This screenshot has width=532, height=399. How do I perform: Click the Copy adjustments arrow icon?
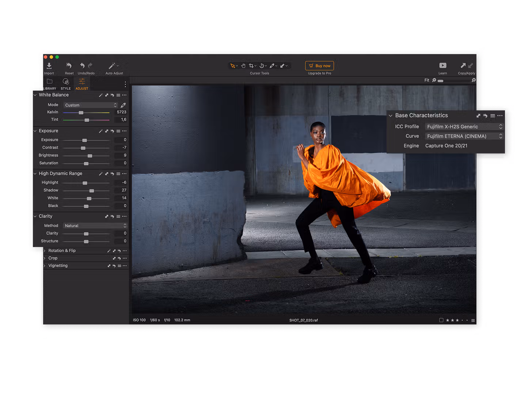[463, 65]
